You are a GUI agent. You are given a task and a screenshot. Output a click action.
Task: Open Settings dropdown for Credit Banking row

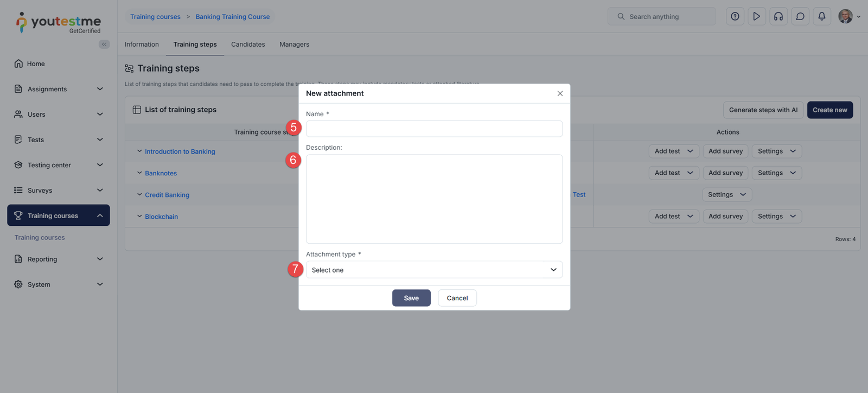coord(727,194)
